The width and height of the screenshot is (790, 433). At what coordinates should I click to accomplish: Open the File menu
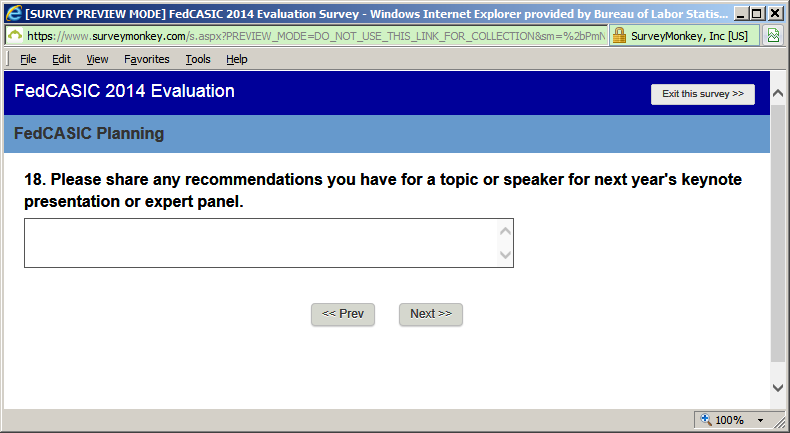pyautogui.click(x=28, y=59)
